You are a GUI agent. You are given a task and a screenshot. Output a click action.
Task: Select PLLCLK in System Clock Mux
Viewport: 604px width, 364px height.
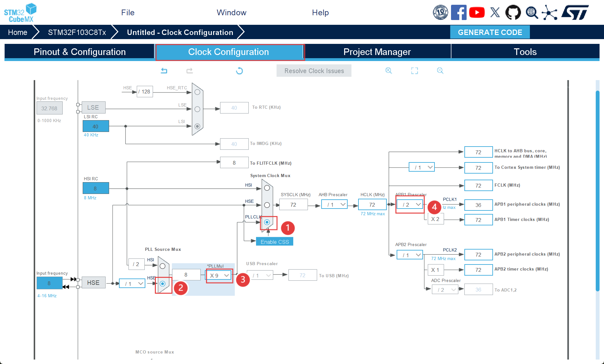(x=267, y=222)
